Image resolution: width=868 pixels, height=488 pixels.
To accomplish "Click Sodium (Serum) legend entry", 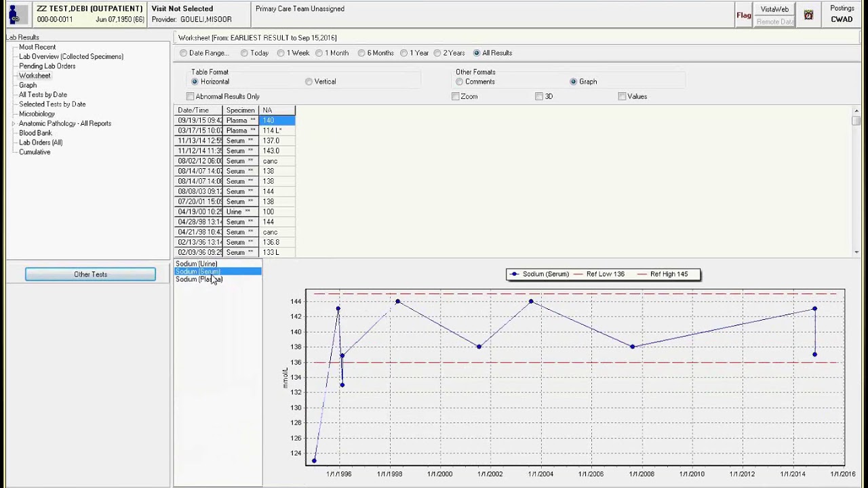I will [x=540, y=274].
